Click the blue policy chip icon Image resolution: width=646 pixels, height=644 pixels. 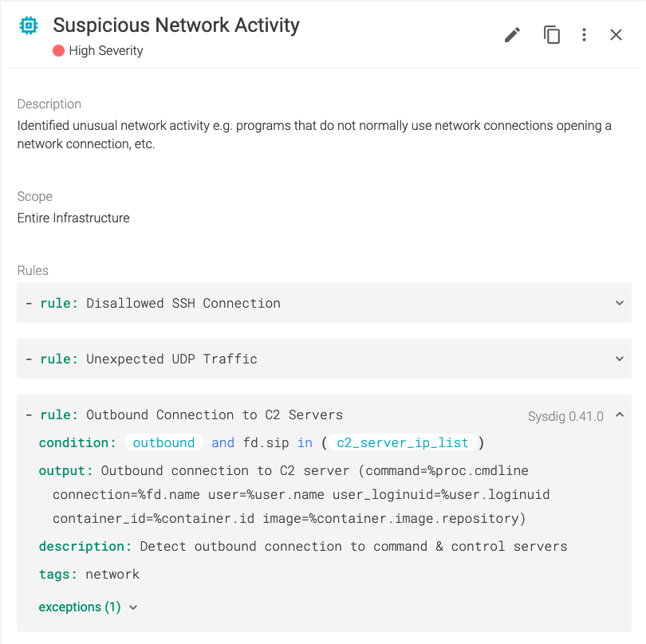pyautogui.click(x=29, y=26)
